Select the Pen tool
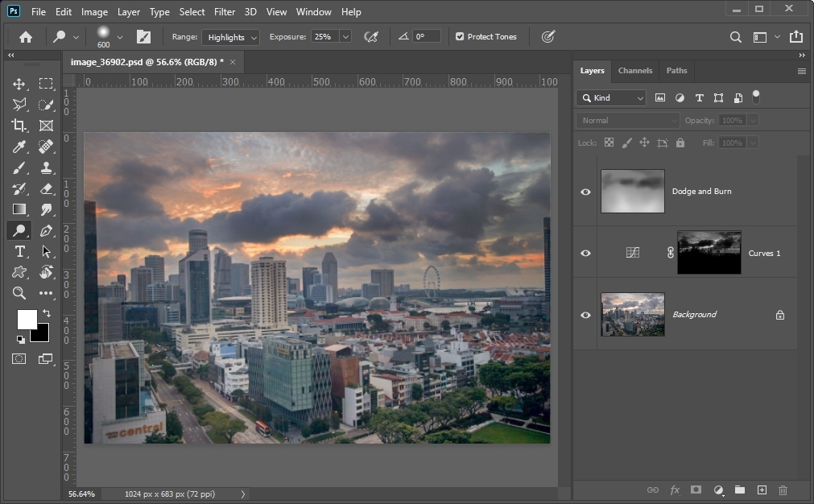This screenshot has width=814, height=504. (x=46, y=230)
